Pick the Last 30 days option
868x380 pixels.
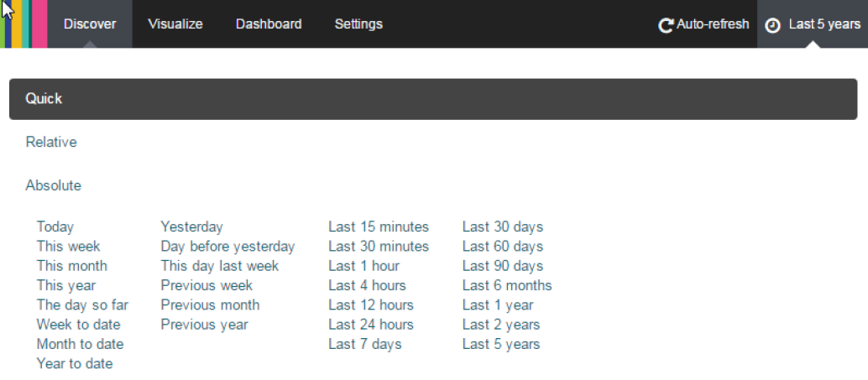[503, 227]
